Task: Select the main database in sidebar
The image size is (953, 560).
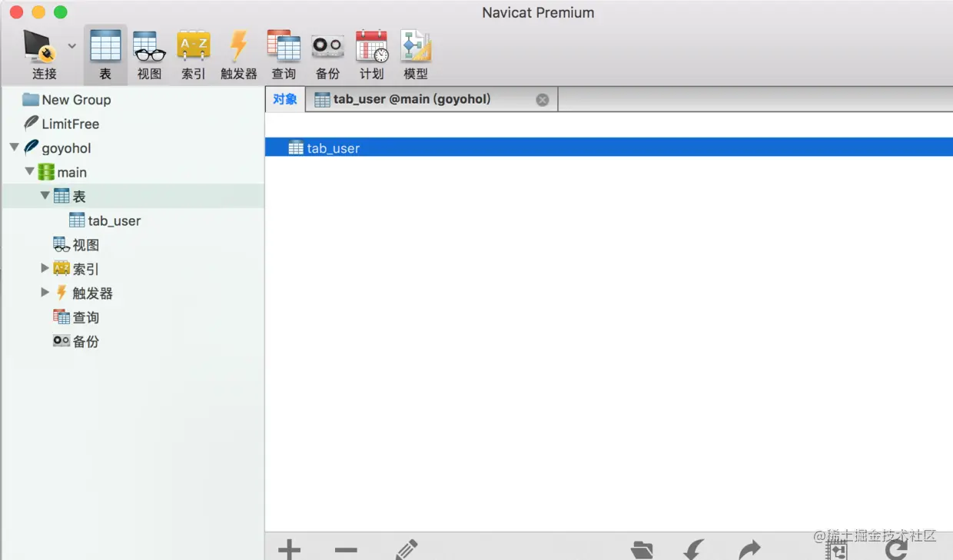Action: (63, 172)
